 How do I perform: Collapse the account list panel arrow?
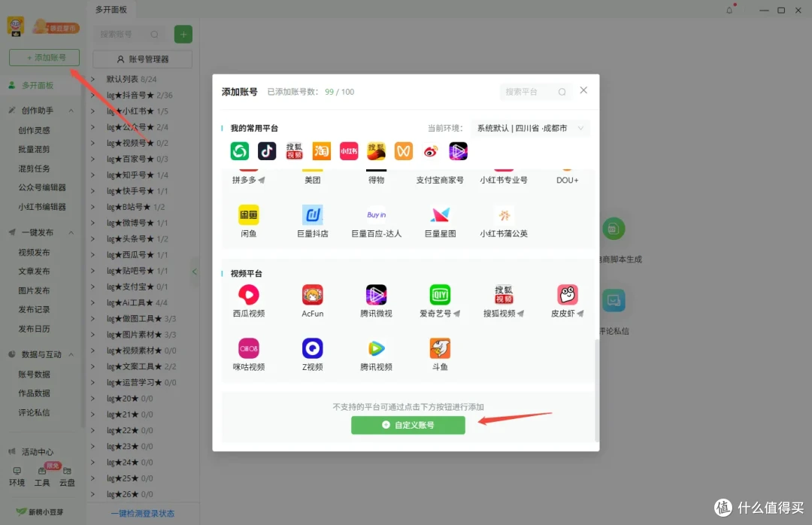point(194,271)
